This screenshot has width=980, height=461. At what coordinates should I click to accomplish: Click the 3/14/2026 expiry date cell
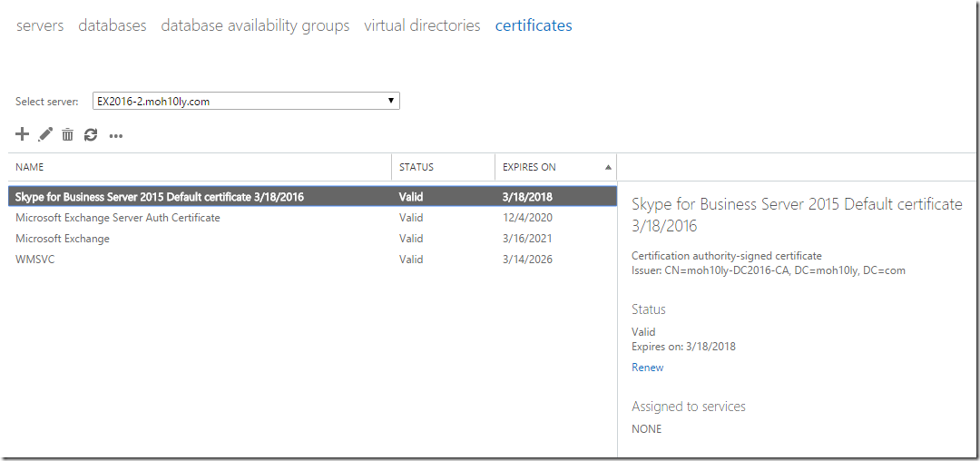(x=527, y=260)
